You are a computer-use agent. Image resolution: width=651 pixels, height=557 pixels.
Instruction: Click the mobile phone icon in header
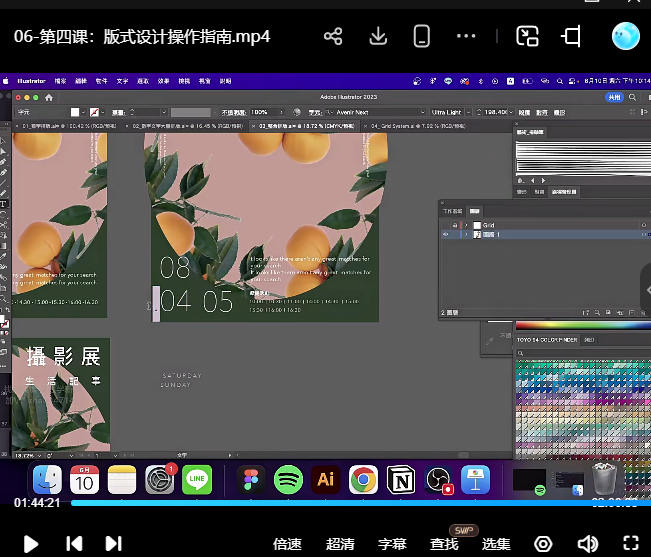[x=422, y=37]
